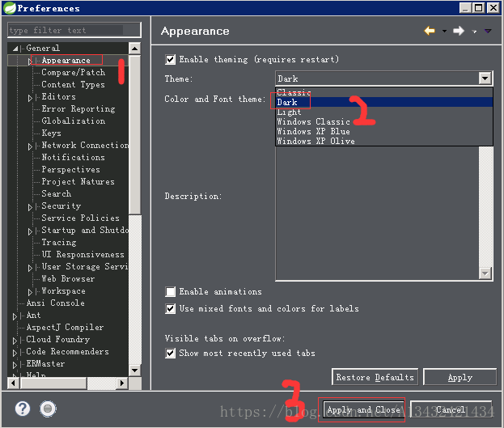Select Notifications preference page
The width and height of the screenshot is (504, 428).
pyautogui.click(x=74, y=157)
